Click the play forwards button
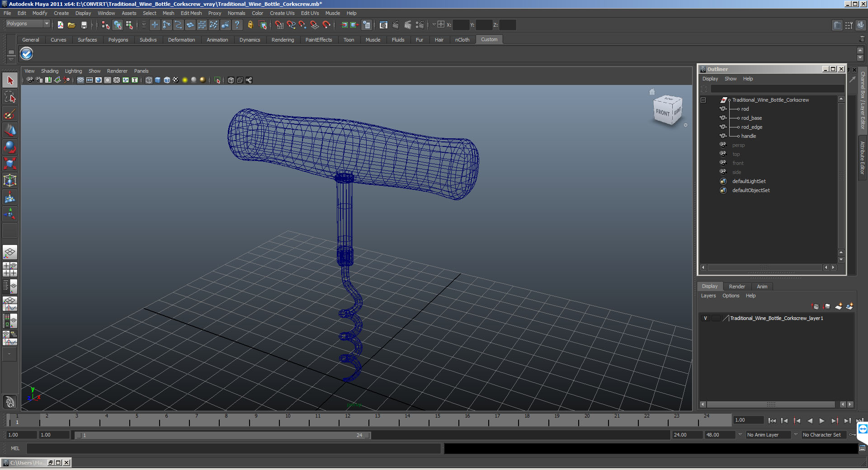Image resolution: width=868 pixels, height=470 pixels. click(x=822, y=421)
